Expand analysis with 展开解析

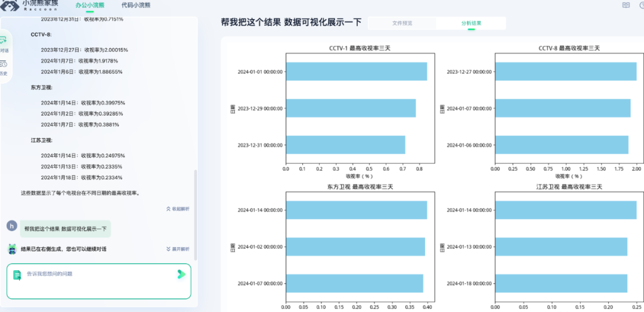pyautogui.click(x=178, y=249)
